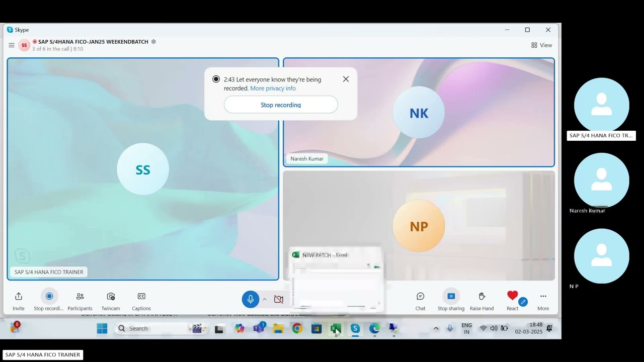Image resolution: width=644 pixels, height=362 pixels.
Task: Turn on the video camera
Action: tap(278, 299)
